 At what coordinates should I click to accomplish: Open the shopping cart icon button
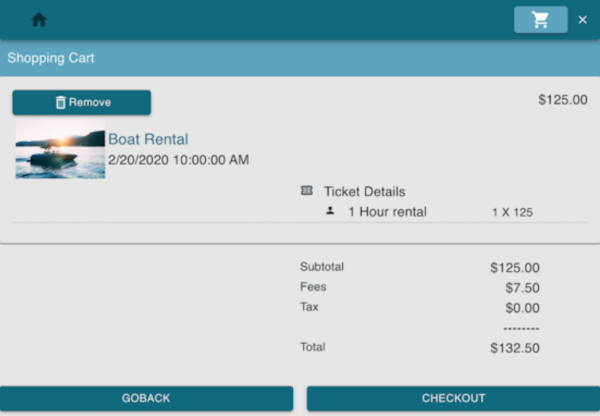pyautogui.click(x=540, y=20)
